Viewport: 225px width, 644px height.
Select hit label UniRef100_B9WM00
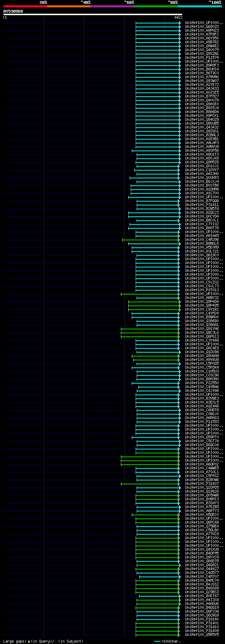(202, 317)
